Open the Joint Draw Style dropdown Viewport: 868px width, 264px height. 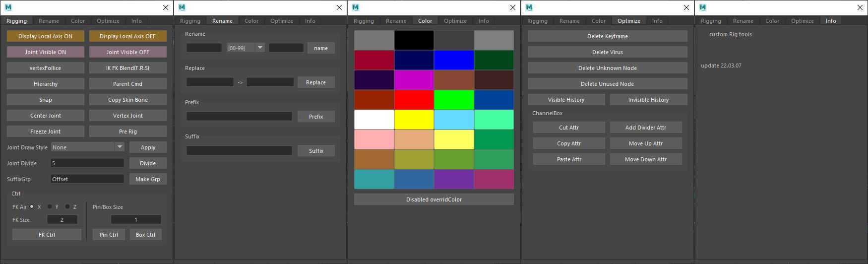point(88,147)
